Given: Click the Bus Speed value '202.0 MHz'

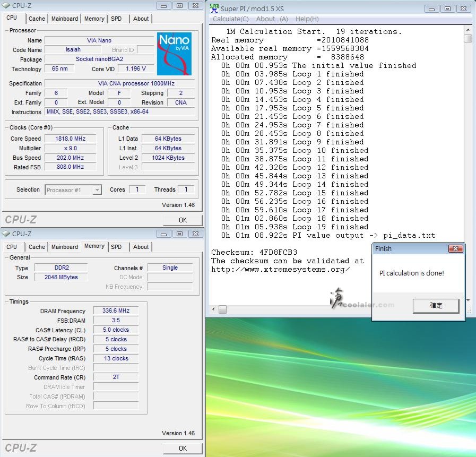Looking at the screenshot, I should click(70, 158).
